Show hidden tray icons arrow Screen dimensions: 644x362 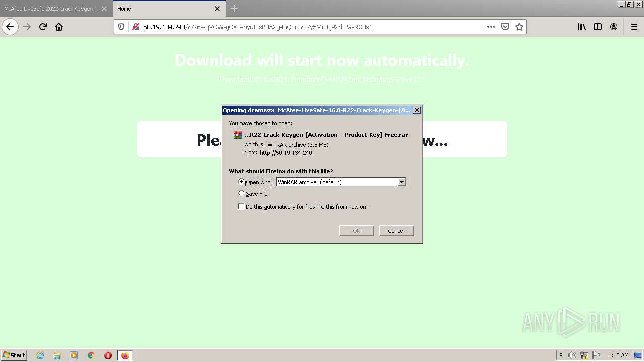click(561, 355)
